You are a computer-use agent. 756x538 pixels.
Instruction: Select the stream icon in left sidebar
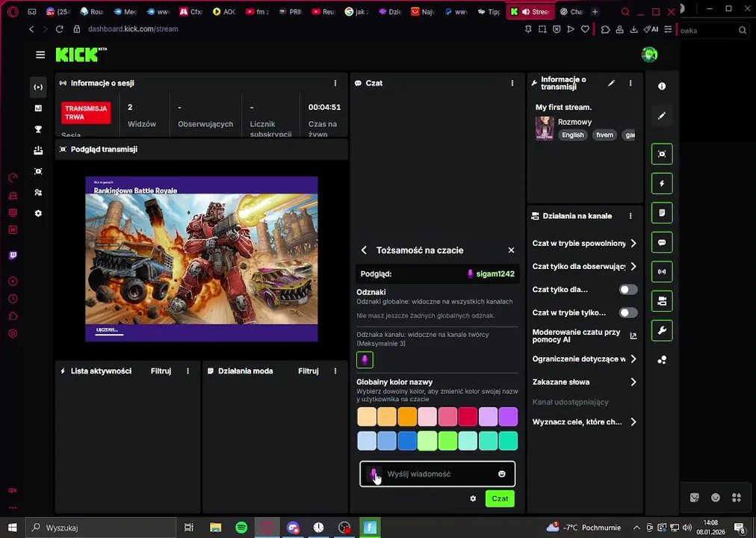pos(38,87)
